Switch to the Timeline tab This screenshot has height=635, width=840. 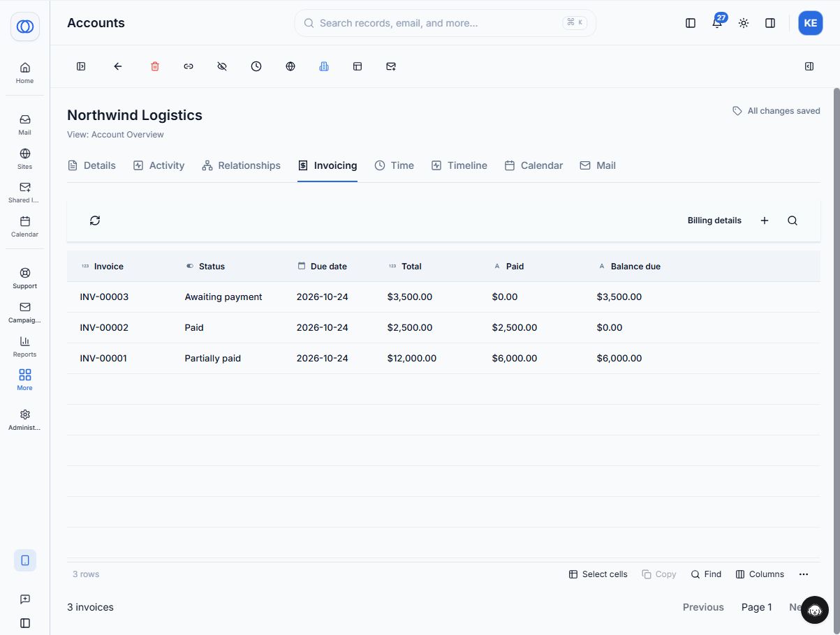tap(459, 165)
